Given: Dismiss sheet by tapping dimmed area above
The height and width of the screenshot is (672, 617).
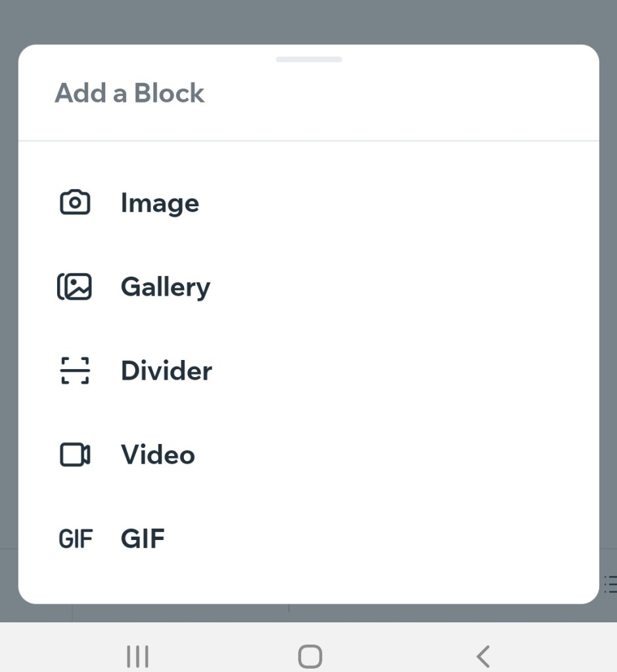Looking at the screenshot, I should (x=309, y=20).
